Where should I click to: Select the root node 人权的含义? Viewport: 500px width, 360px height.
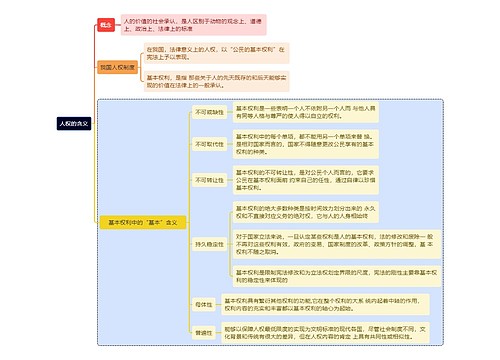[x=74, y=124]
